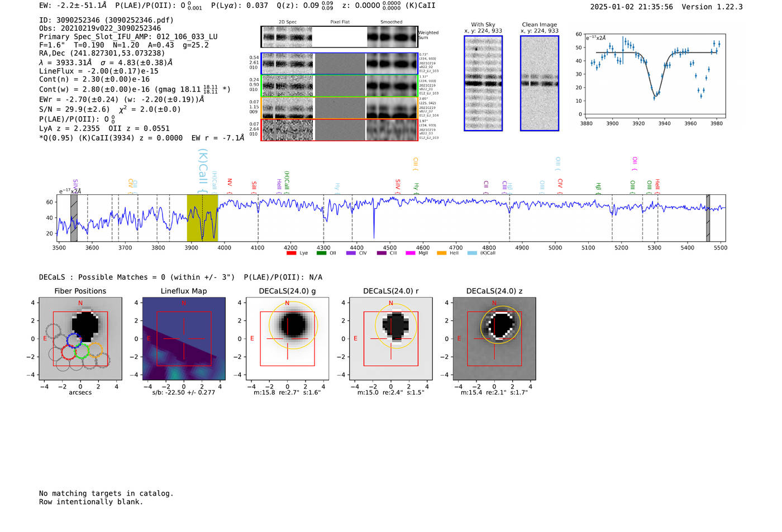Select the orange-bordered fiber spectrum row
This screenshot has width=782, height=532.
[x=339, y=108]
